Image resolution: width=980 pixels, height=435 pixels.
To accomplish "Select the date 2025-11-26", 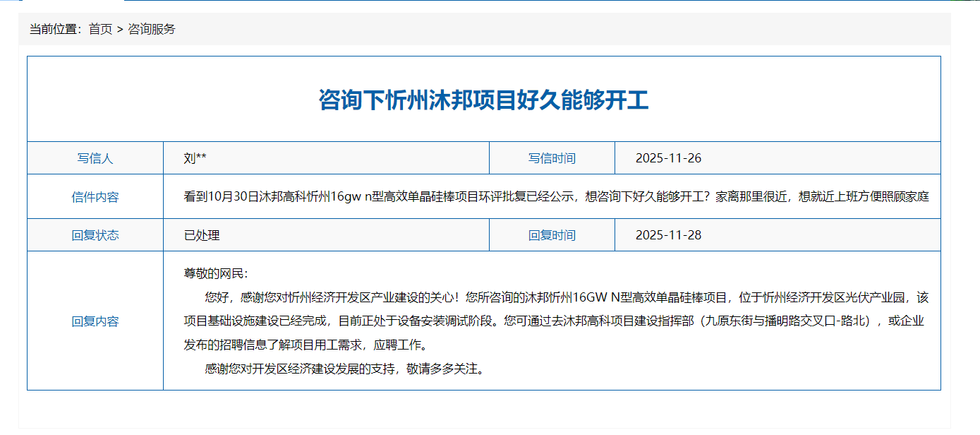I will pos(668,158).
